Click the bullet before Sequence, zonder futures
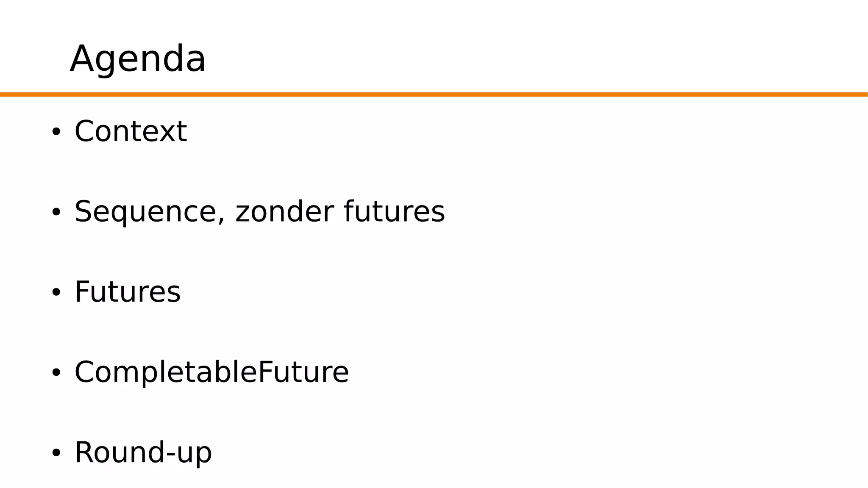Screen dimensions: 868x488 pyautogui.click(x=56, y=212)
